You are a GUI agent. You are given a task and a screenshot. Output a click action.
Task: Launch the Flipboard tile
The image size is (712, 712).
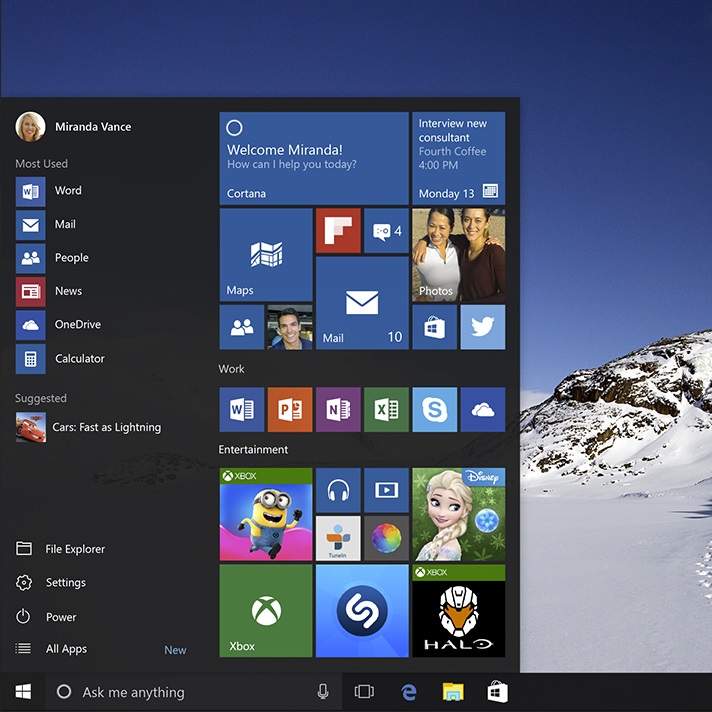(x=338, y=231)
